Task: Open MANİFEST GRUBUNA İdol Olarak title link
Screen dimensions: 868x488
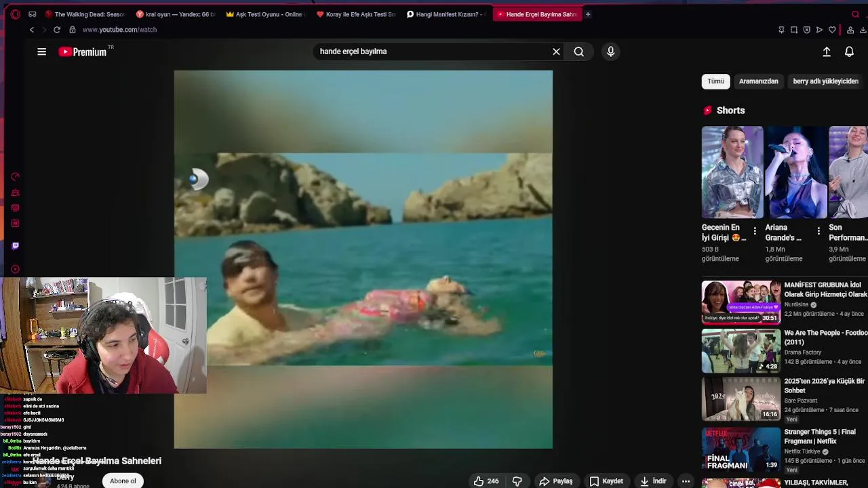Action: click(x=825, y=289)
